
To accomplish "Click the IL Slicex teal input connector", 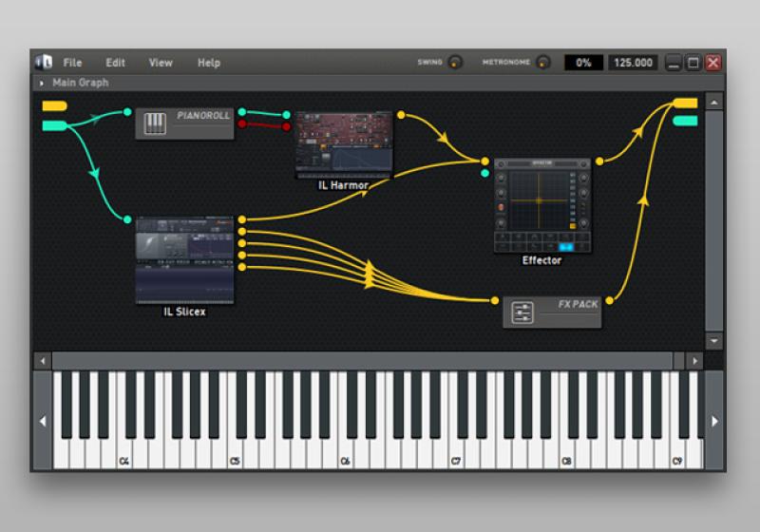I will click(127, 219).
